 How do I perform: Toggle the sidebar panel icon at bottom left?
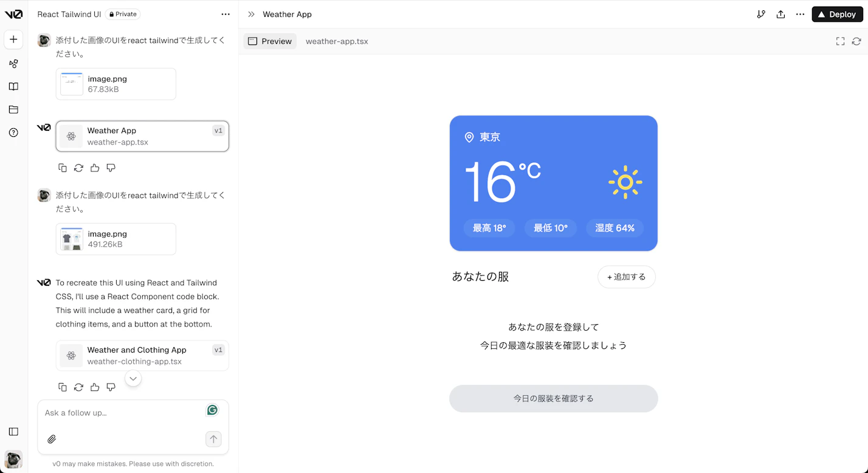[13, 432]
